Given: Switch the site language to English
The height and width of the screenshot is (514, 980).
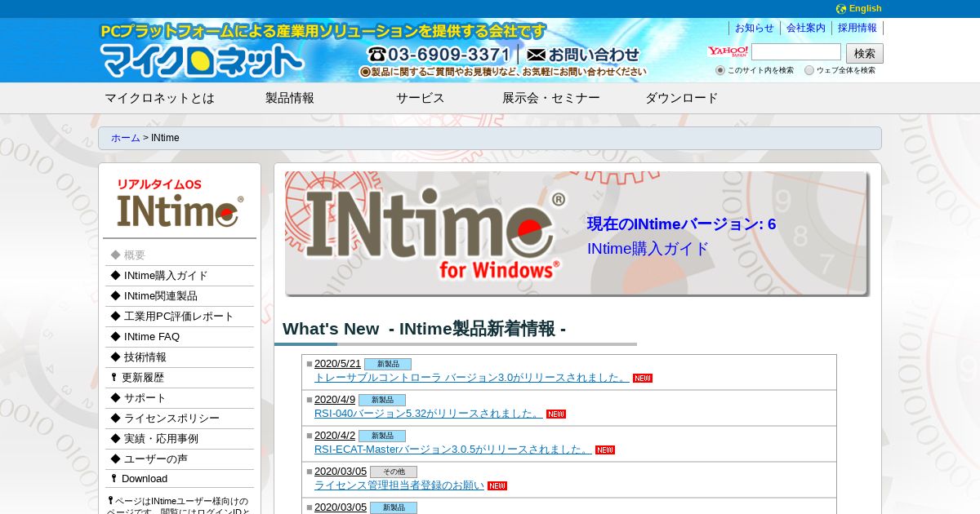Looking at the screenshot, I should point(865,9).
